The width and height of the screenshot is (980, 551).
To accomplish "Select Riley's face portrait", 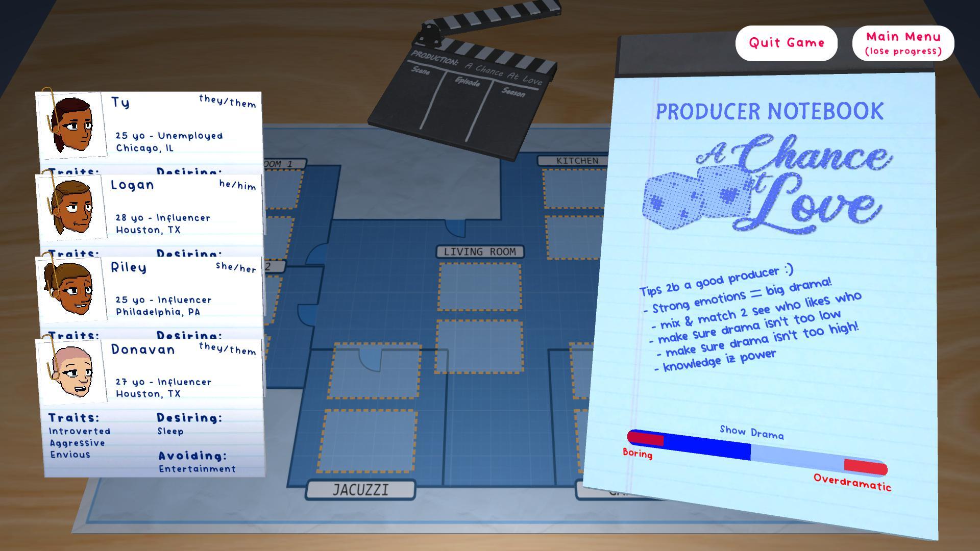I will (x=72, y=289).
